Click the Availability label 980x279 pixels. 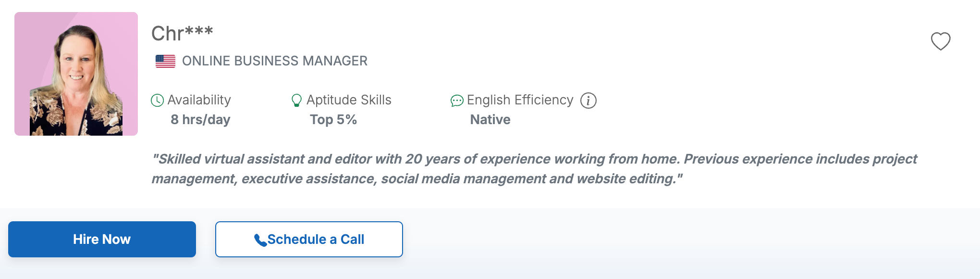pyautogui.click(x=199, y=100)
